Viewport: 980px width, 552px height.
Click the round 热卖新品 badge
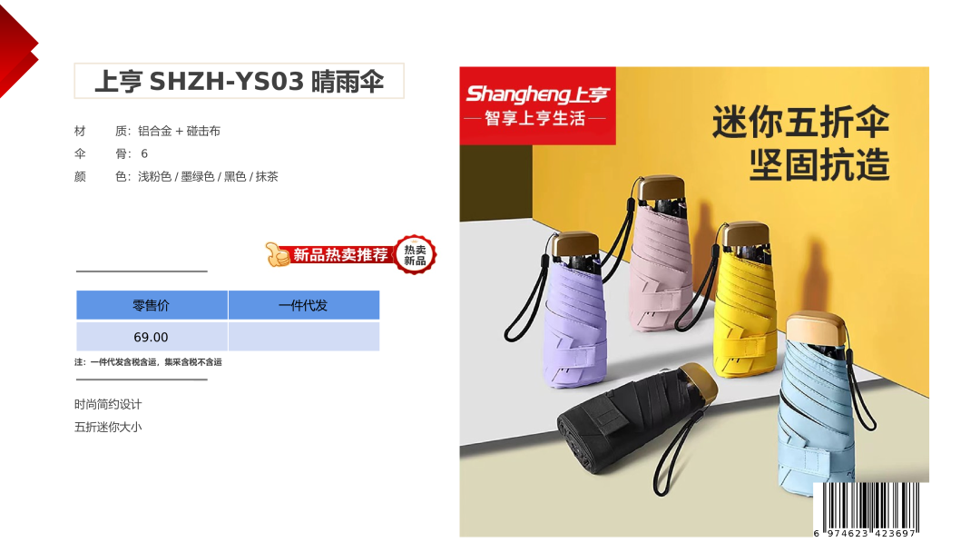(x=415, y=254)
